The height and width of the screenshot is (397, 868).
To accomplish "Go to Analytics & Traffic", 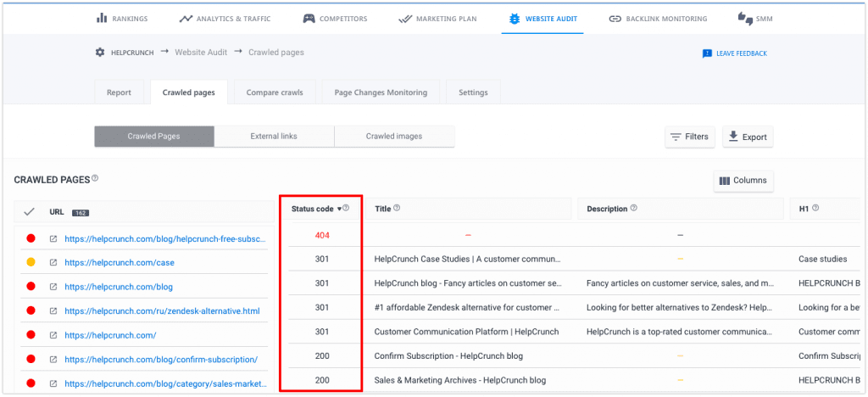I will coord(225,19).
